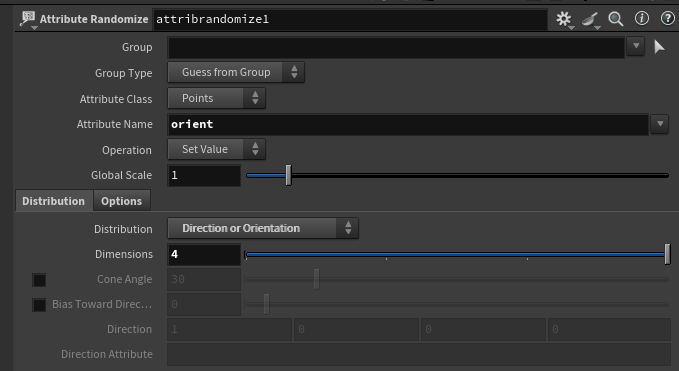Click the Dimensions value field

point(204,255)
